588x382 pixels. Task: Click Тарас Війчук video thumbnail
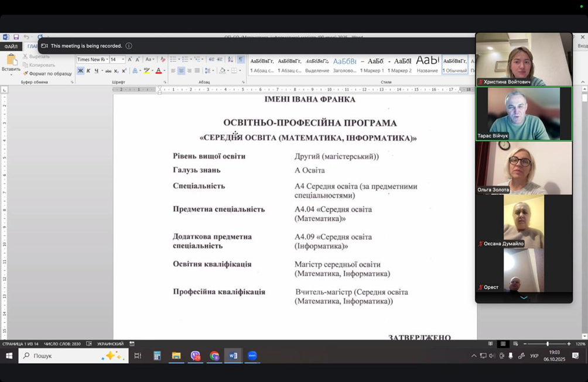(x=524, y=113)
